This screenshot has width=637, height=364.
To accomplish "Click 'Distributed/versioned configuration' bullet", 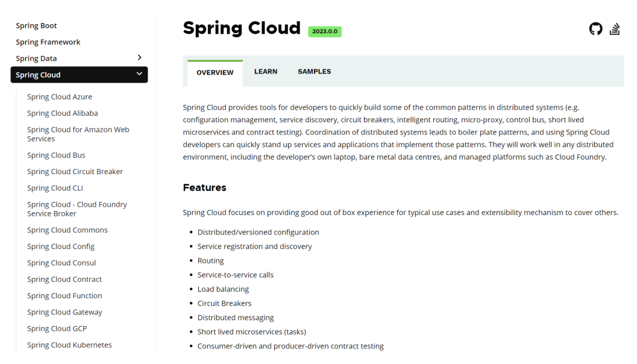I will [259, 233].
